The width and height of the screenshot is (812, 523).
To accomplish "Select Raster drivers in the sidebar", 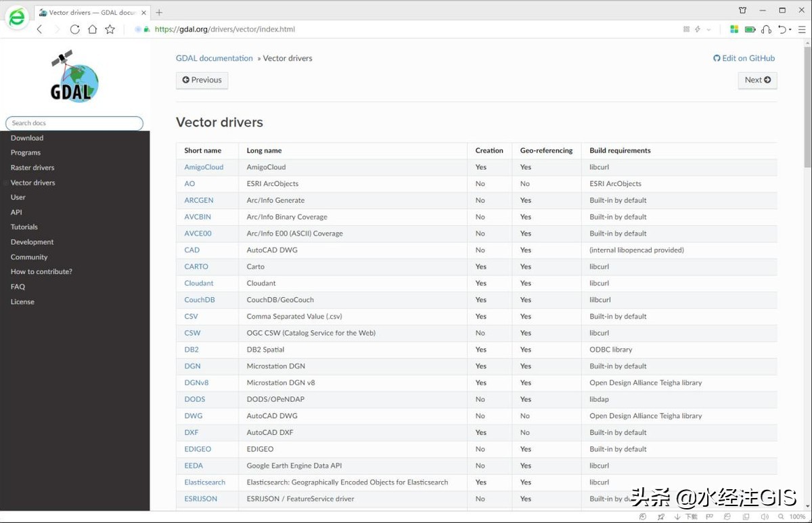I will pyautogui.click(x=32, y=167).
